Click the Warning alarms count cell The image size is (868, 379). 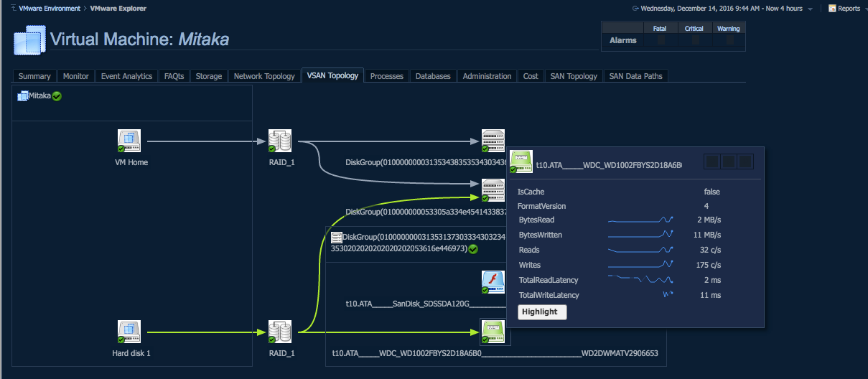[x=729, y=41]
